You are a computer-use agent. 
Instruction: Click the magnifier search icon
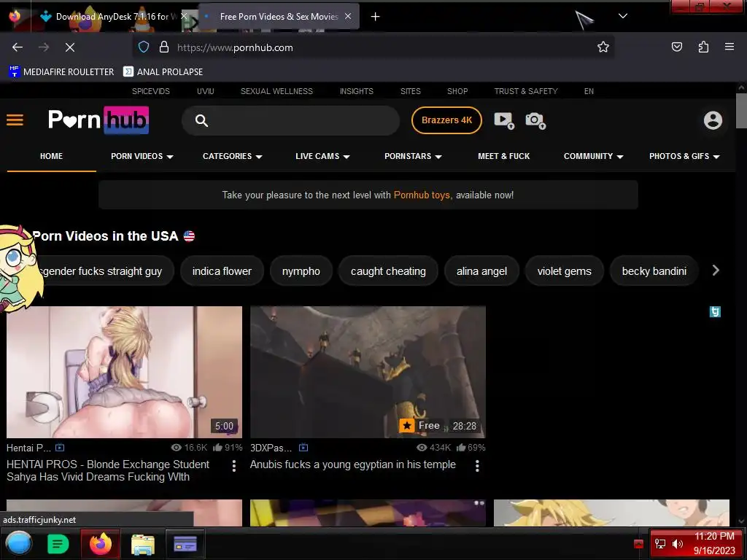pyautogui.click(x=201, y=120)
